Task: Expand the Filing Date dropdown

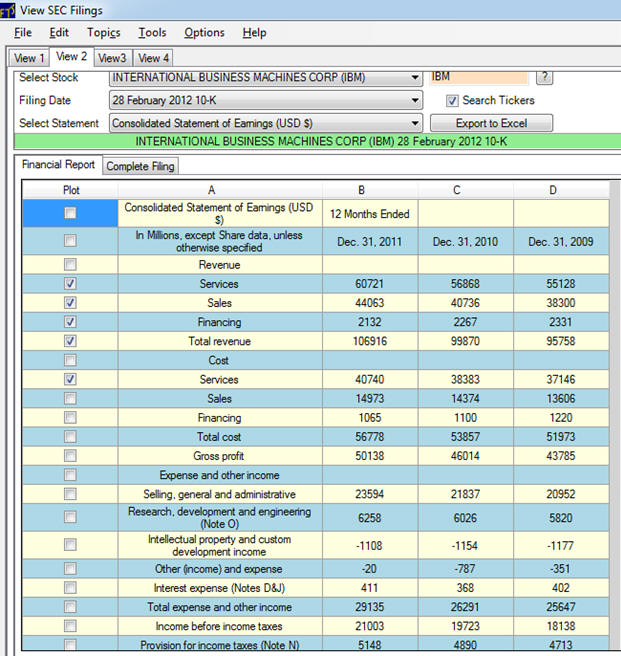Action: pos(414,100)
